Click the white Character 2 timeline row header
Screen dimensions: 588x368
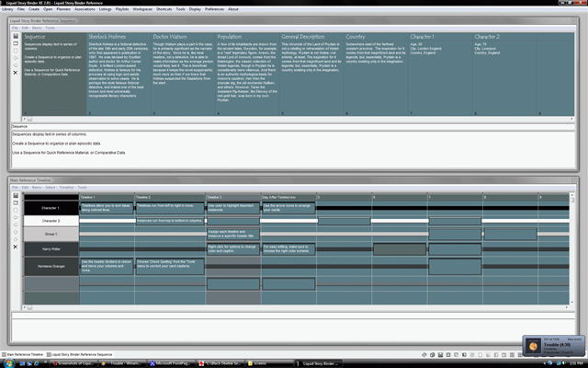51,221
